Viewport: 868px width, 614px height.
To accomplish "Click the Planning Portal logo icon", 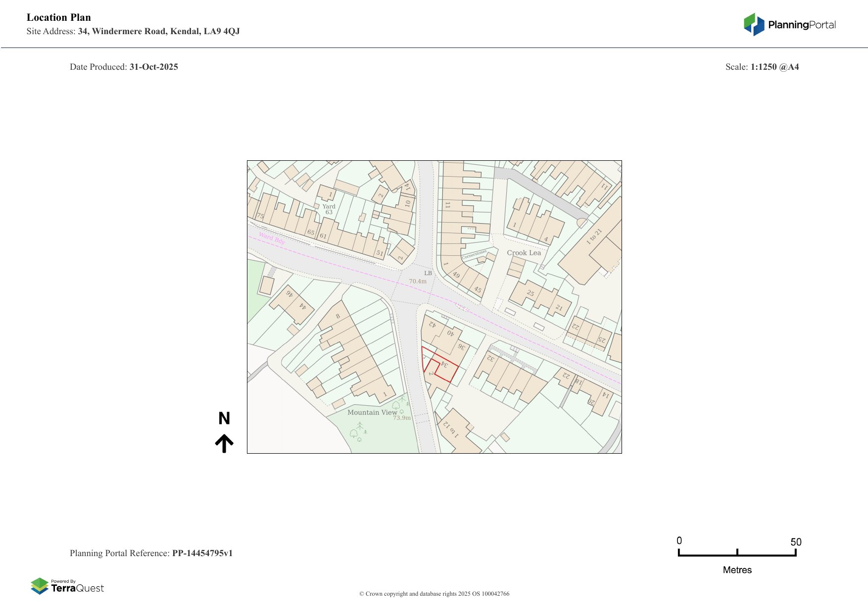I will click(x=754, y=24).
